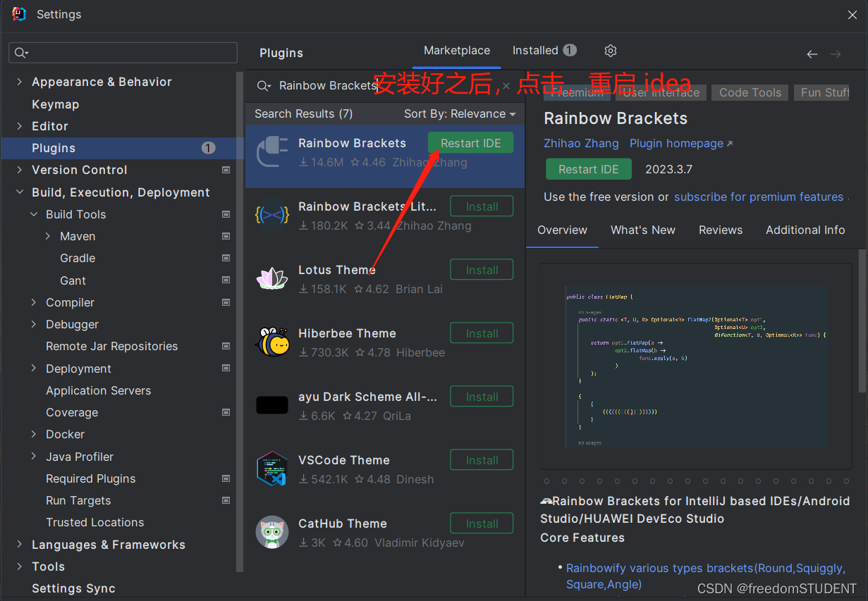This screenshot has width=868, height=601.
Task: Click the Hiberbee Theme bee icon
Action: 272,342
